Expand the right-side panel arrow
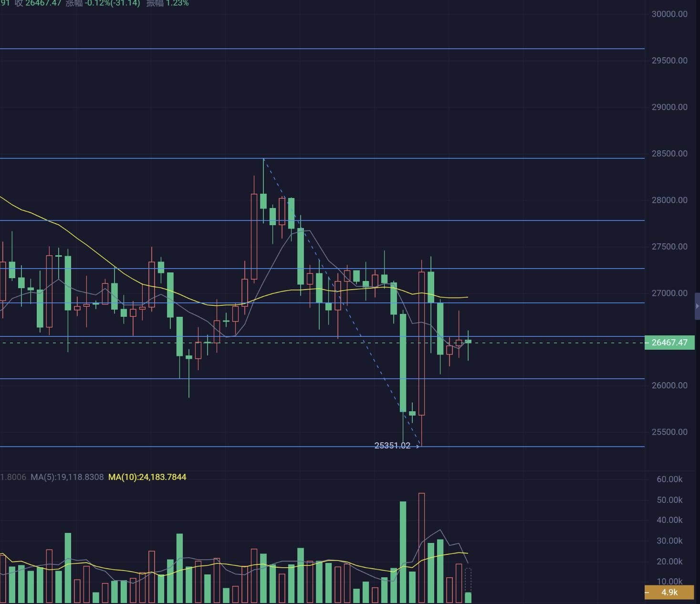700x604 pixels. click(696, 305)
